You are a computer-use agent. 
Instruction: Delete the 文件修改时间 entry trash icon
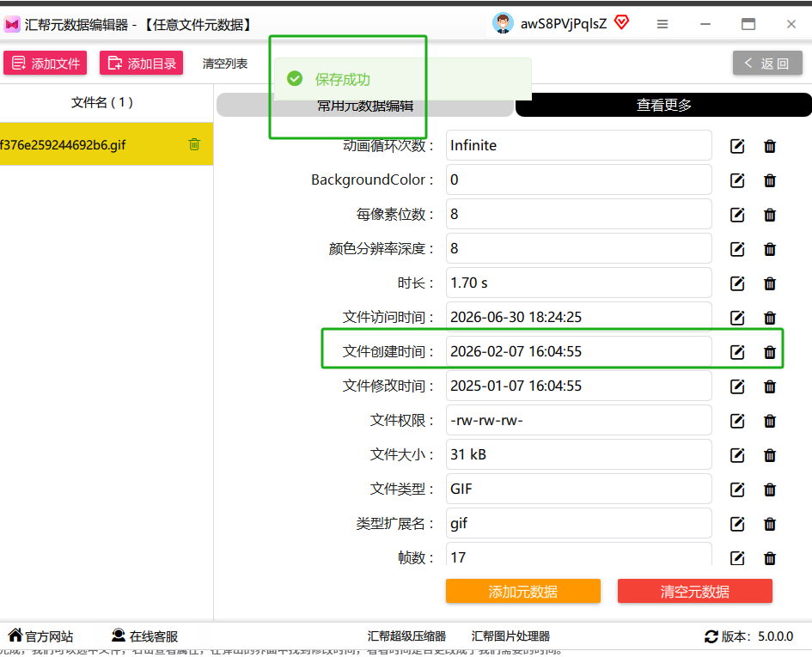pyautogui.click(x=770, y=386)
